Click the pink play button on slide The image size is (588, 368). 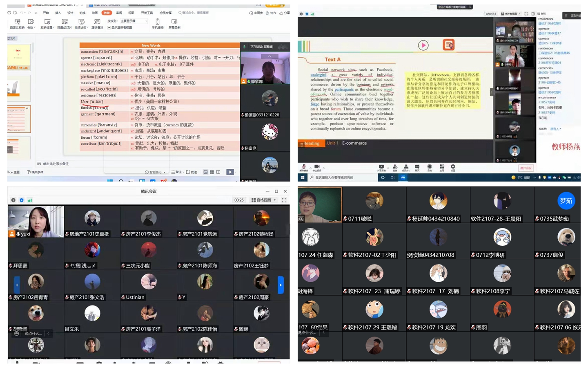(x=423, y=45)
